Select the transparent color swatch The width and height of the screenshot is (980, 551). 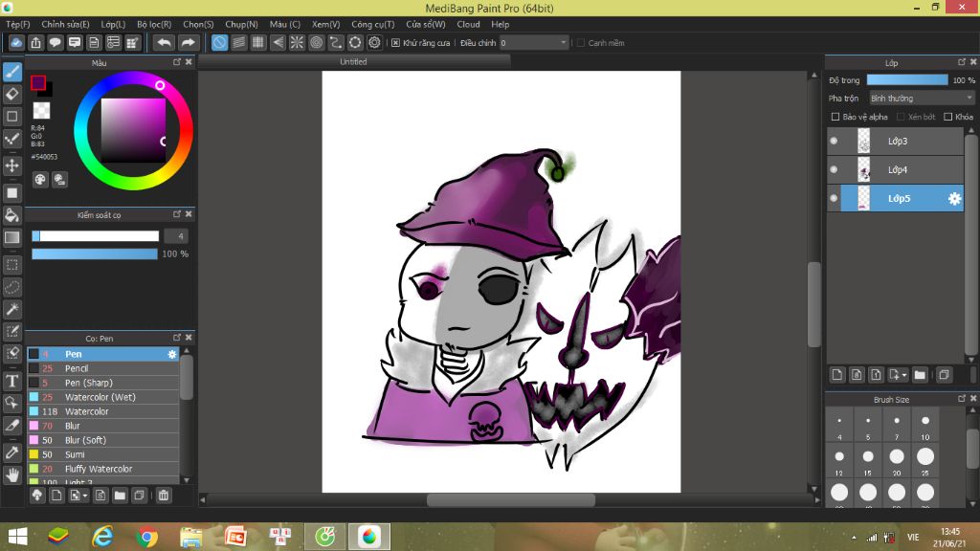click(x=41, y=111)
